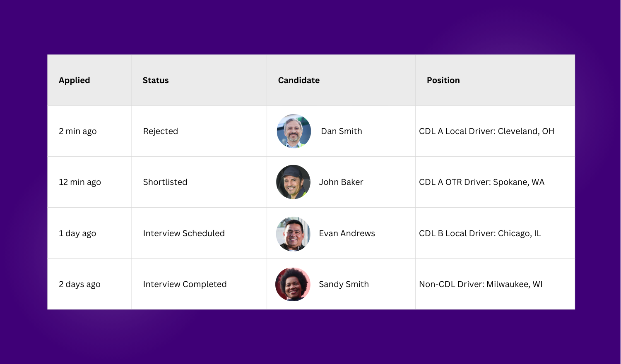Image resolution: width=621 pixels, height=364 pixels.
Task: Click the Evan Andrews name
Action: 347,233
